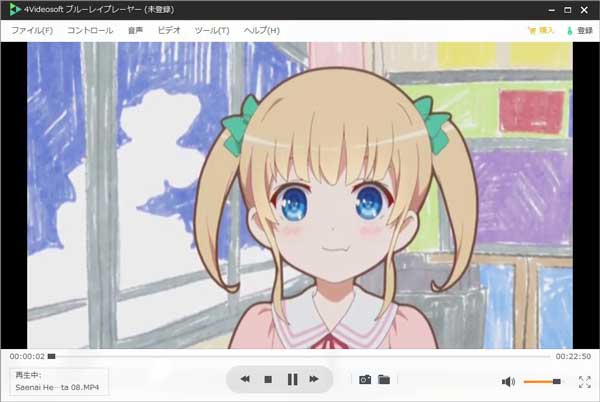Adjust the orange volume slider
Viewport: 600px width, 402px height.
point(542,381)
